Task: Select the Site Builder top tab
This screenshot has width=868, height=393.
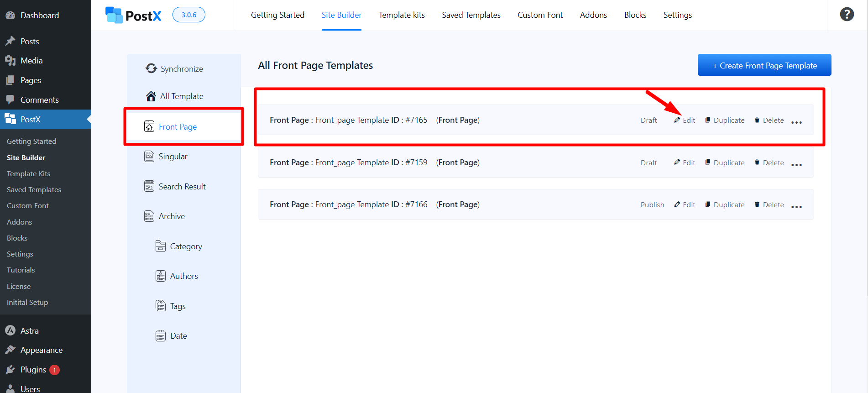Action: (x=341, y=15)
